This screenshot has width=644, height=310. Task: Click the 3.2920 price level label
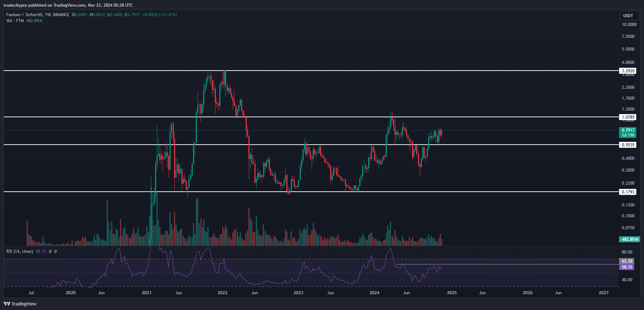coord(628,71)
